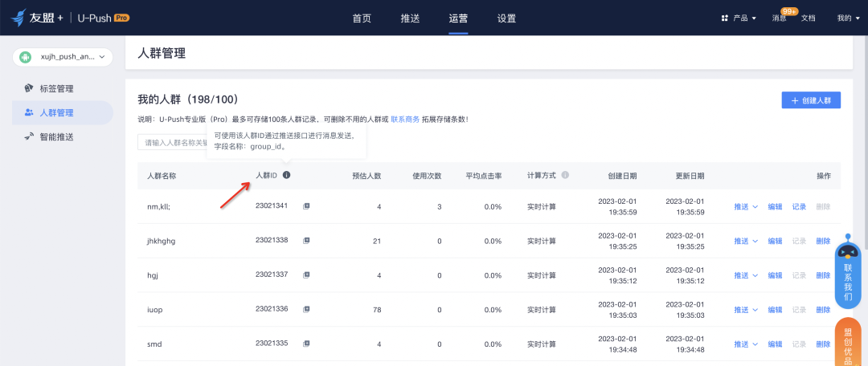The width and height of the screenshot is (868, 366).
Task: Select the crowd name smd
Action: click(154, 344)
